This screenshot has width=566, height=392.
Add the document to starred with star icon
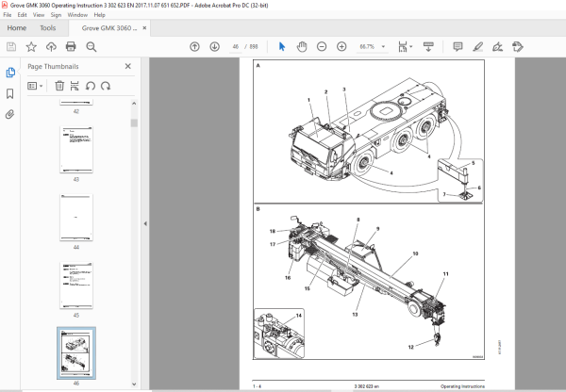tap(31, 47)
